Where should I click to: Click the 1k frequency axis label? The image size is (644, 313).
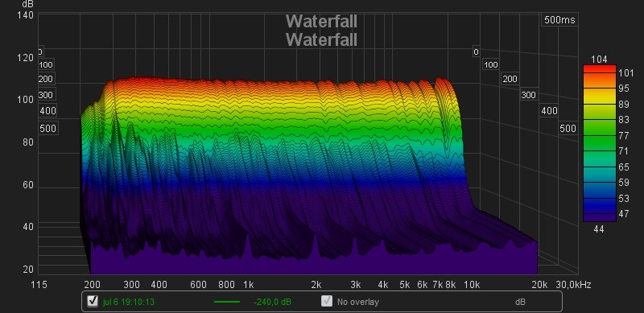click(x=249, y=285)
